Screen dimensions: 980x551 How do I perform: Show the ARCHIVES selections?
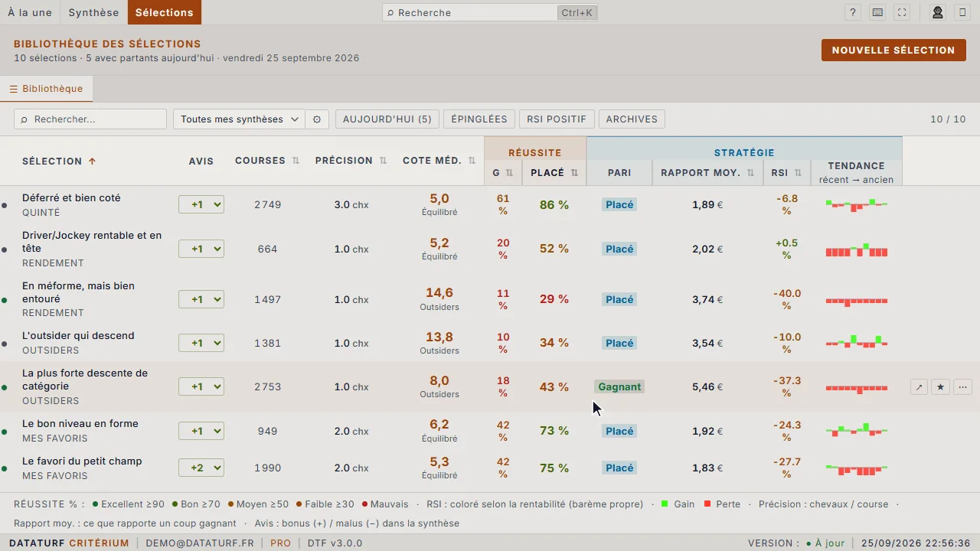pos(632,119)
